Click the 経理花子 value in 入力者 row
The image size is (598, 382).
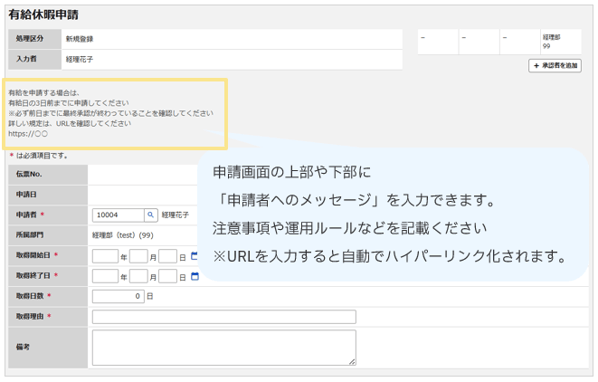[79, 59]
